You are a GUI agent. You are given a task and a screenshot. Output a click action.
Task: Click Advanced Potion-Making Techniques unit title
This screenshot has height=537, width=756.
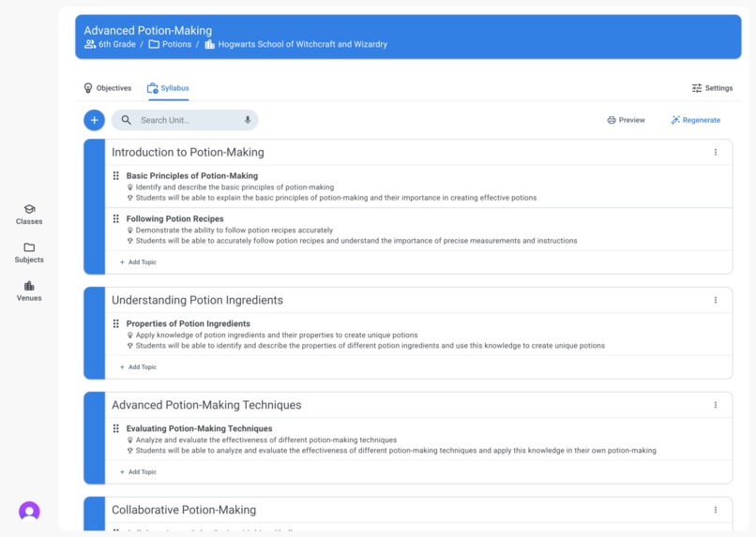[206, 405]
